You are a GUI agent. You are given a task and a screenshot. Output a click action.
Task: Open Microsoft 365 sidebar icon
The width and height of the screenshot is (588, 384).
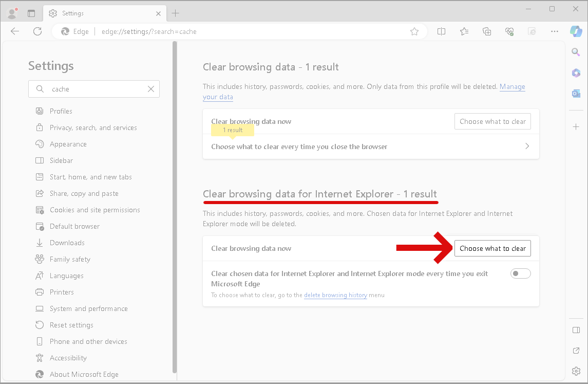[576, 73]
